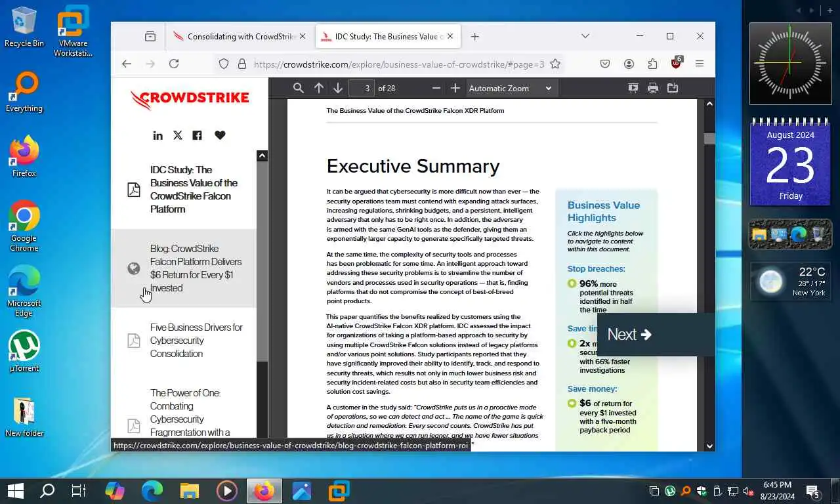The width and height of the screenshot is (840, 504).
Task: Open taskbar search magnifier
Action: pyautogui.click(x=47, y=491)
